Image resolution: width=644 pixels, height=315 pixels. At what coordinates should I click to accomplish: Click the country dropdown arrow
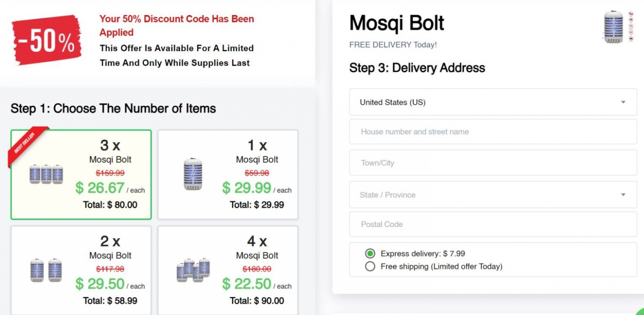tap(623, 102)
